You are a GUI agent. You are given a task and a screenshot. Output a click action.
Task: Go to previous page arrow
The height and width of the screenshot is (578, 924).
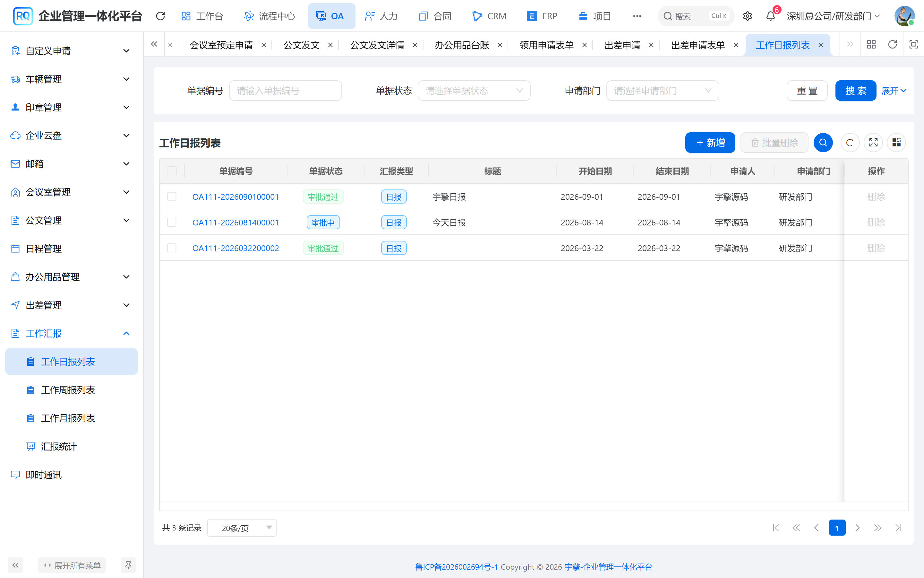point(816,528)
